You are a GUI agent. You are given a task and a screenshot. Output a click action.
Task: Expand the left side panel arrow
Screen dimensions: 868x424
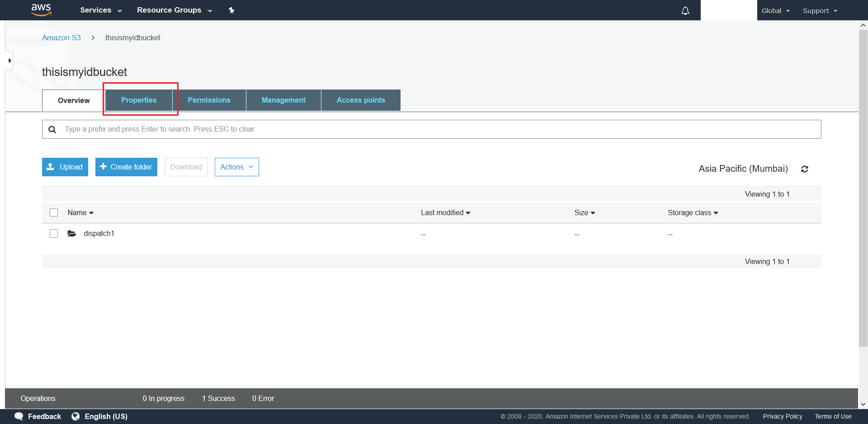pos(9,61)
